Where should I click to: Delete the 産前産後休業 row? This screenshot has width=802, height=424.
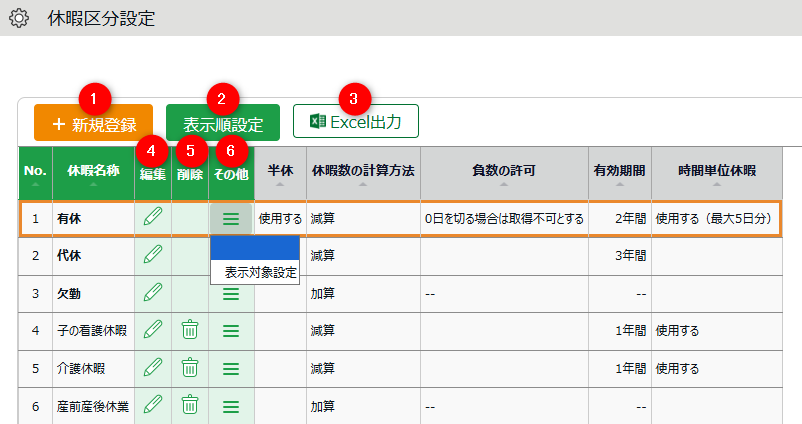click(x=190, y=406)
